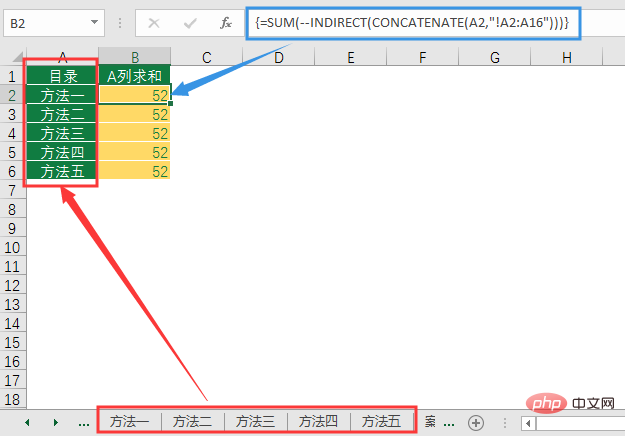Select row 1 header

click(x=12, y=76)
